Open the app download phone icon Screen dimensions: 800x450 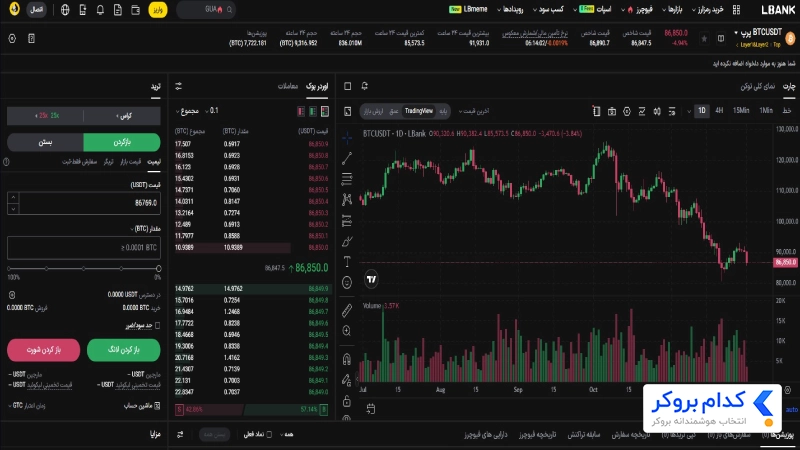tap(83, 10)
